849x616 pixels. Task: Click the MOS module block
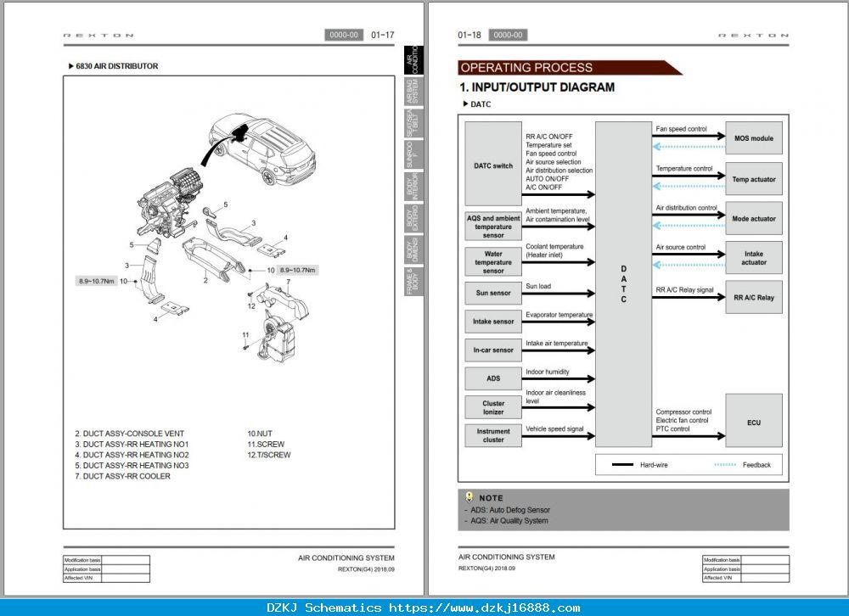[754, 138]
